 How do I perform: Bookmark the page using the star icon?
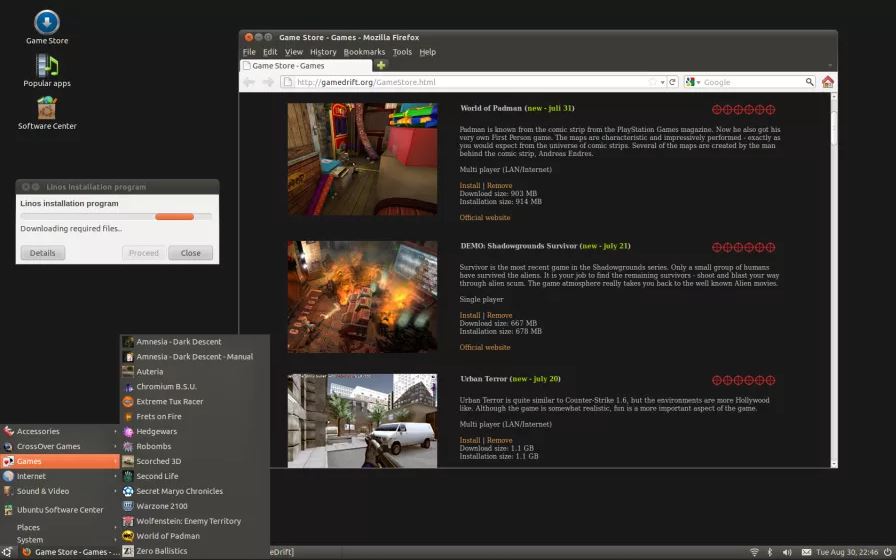coord(652,82)
